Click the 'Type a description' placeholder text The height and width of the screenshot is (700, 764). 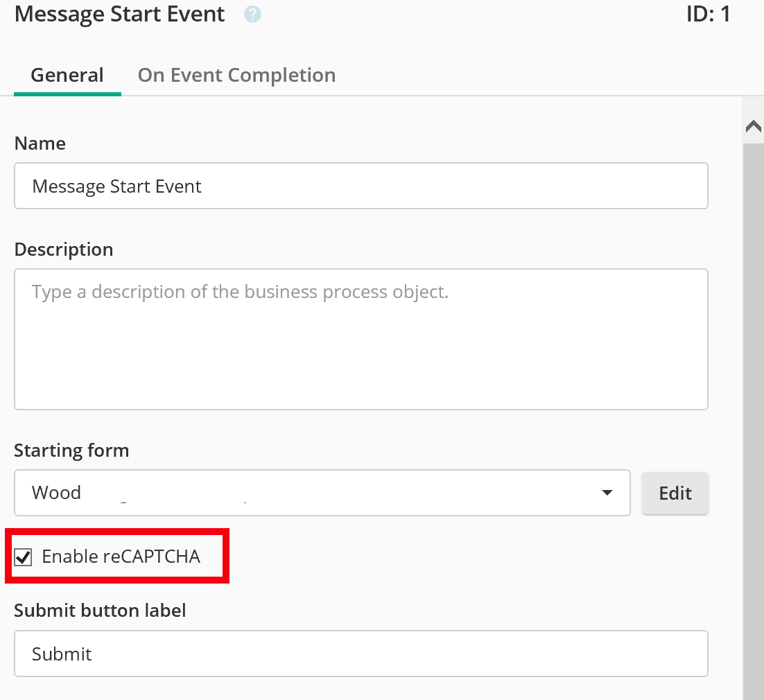pyautogui.click(x=240, y=292)
